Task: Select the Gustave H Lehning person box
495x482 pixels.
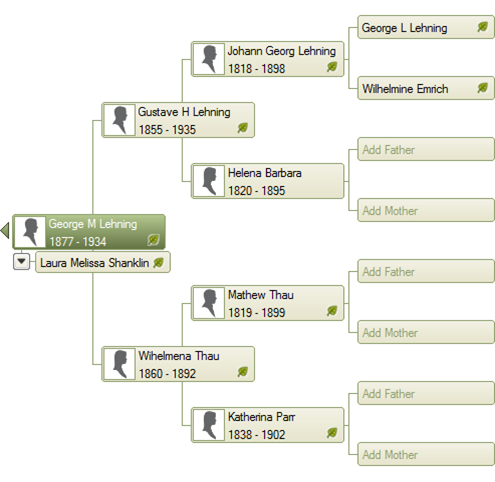Action: (178, 120)
